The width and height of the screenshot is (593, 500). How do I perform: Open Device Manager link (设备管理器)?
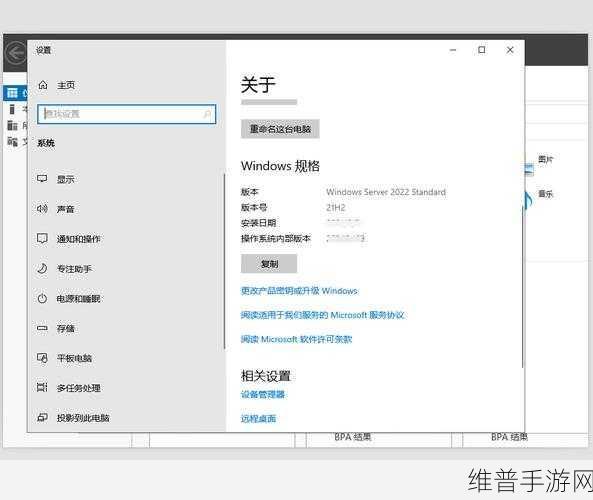tap(263, 394)
